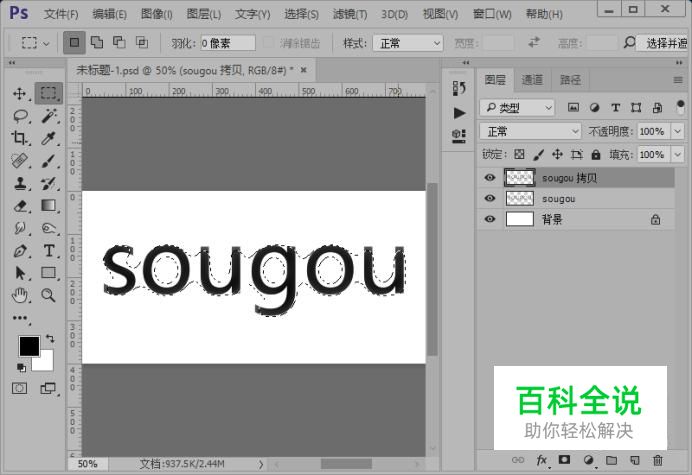Screen dimensions: 692x475
Task: Change the screen mode
Action: tap(48, 388)
